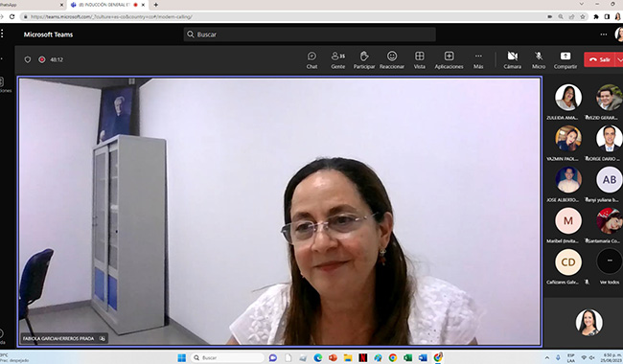Focus the Teams Buscar search field
Viewport: 623px width, 364px height.
310,34
